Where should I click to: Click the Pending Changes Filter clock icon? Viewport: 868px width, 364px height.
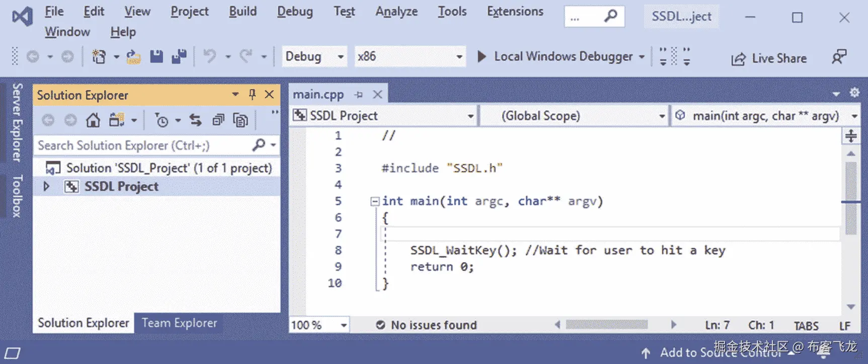tap(162, 120)
